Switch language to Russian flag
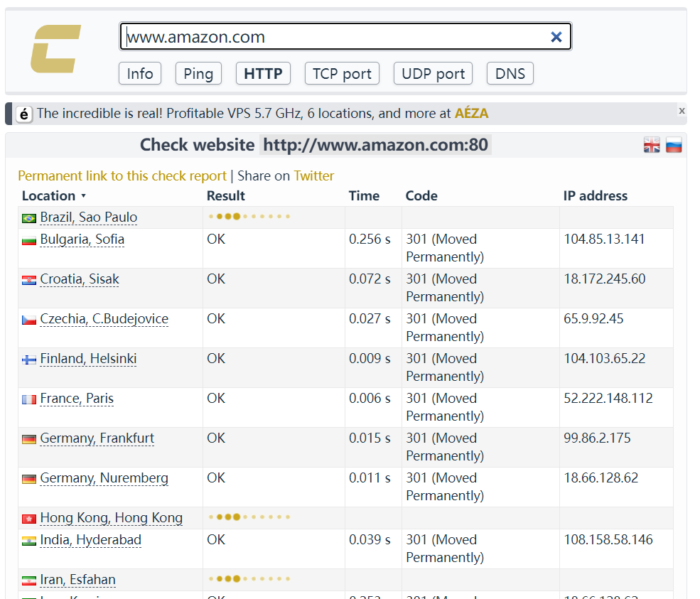 tap(674, 145)
